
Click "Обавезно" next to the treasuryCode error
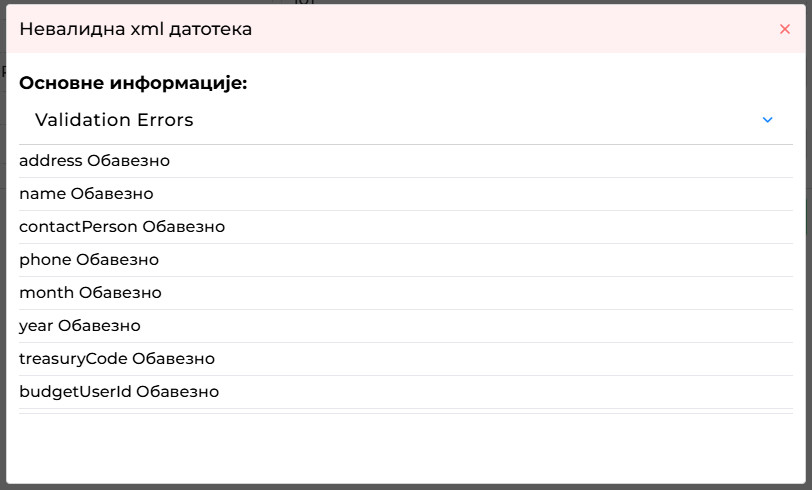coord(173,358)
